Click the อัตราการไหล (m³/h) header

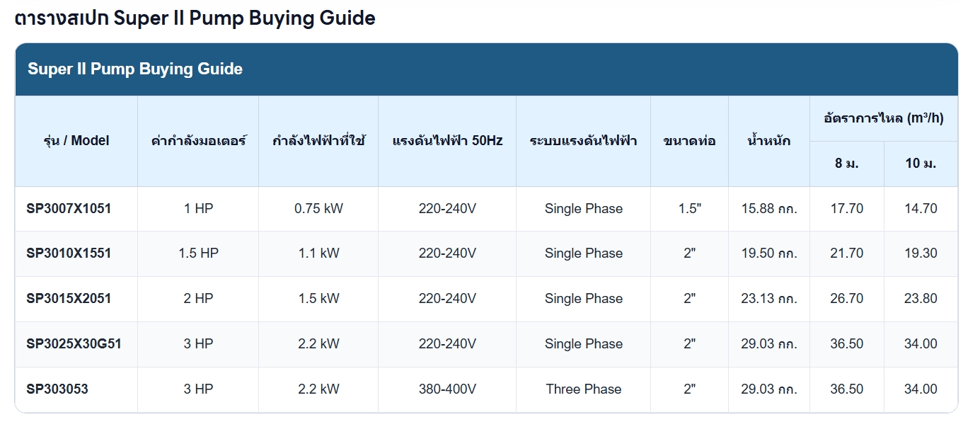click(884, 118)
